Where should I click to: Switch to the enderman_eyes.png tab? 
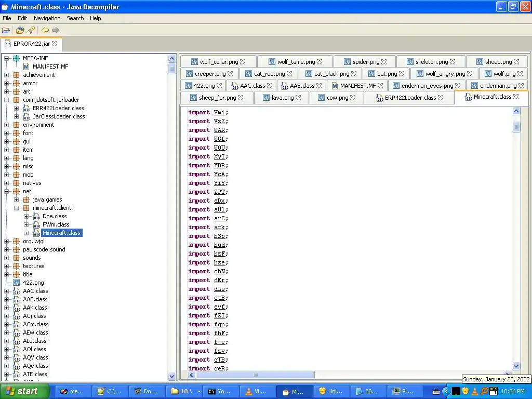click(427, 86)
